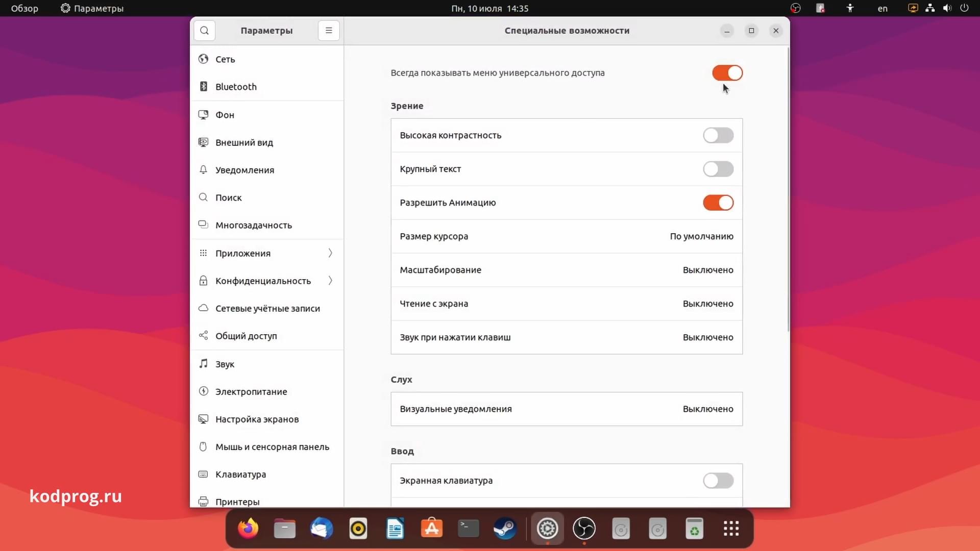Expand Приложения submenu chevron

[330, 253]
